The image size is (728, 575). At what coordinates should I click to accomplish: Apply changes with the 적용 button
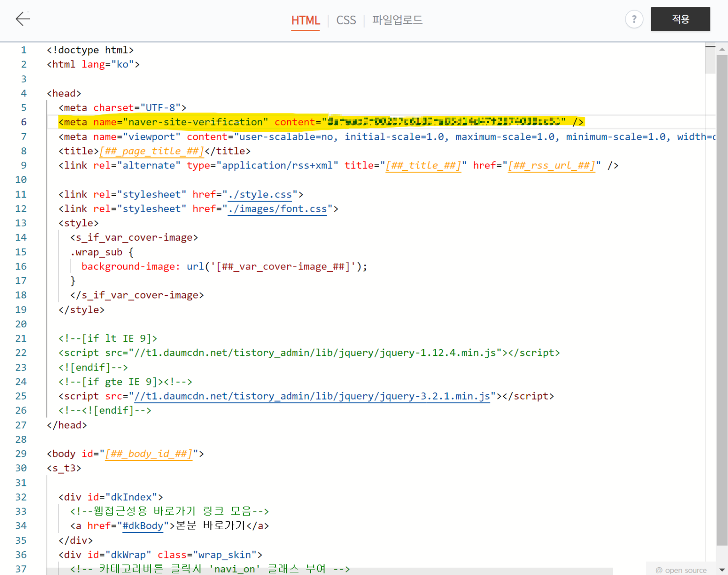pos(680,19)
